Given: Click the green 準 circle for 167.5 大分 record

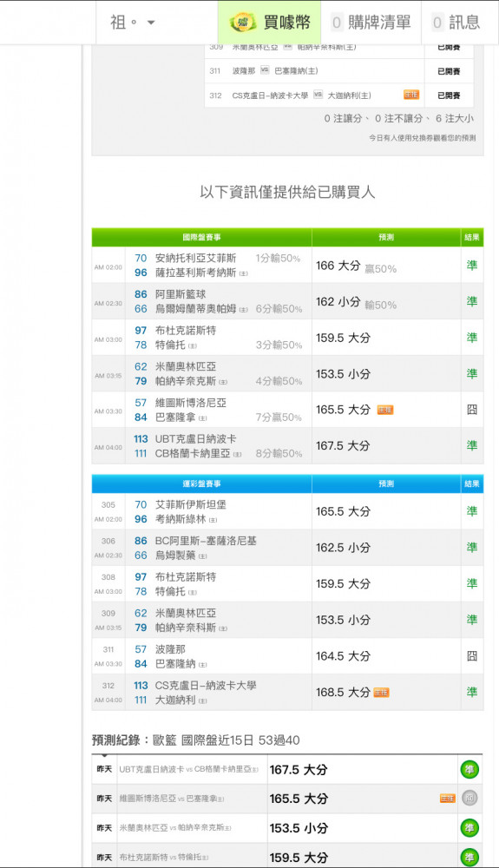Looking at the screenshot, I should [469, 769].
